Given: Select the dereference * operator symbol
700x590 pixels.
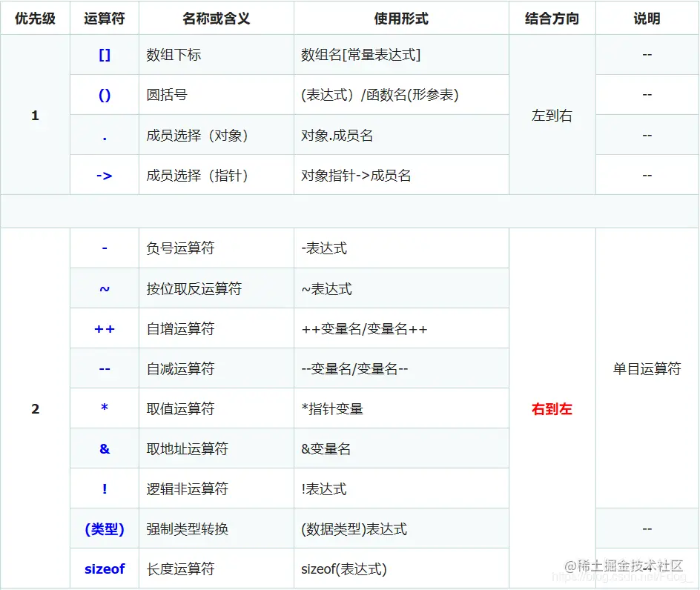Looking at the screenshot, I should click(104, 408).
